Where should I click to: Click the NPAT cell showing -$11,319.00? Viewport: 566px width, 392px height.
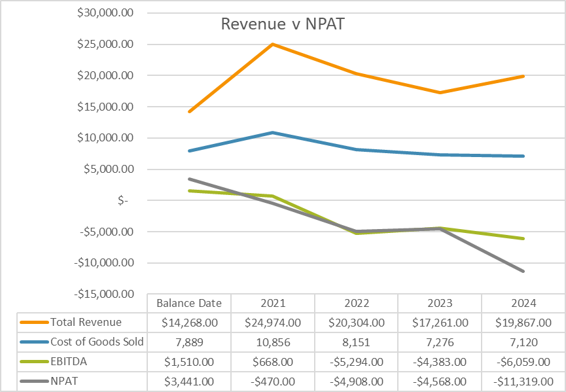[x=523, y=381]
